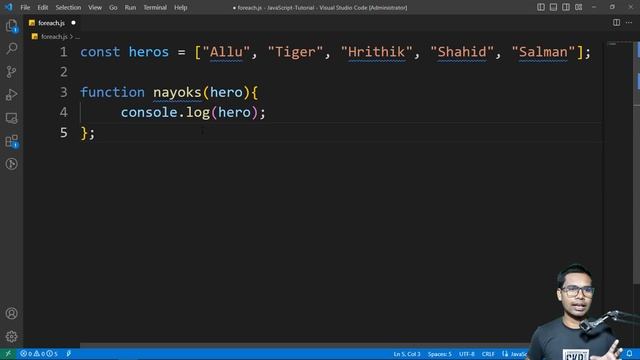Click the notifications bell icon

[x=629, y=354]
